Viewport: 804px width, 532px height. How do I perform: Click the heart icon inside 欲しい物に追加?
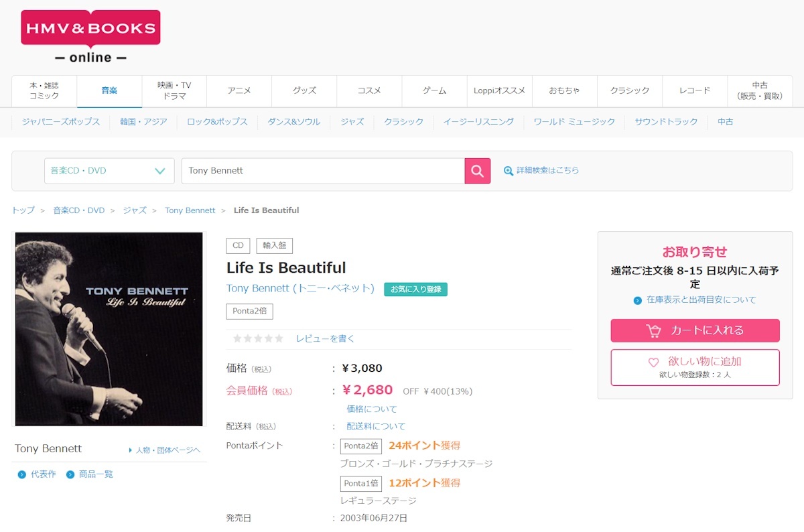pos(653,363)
